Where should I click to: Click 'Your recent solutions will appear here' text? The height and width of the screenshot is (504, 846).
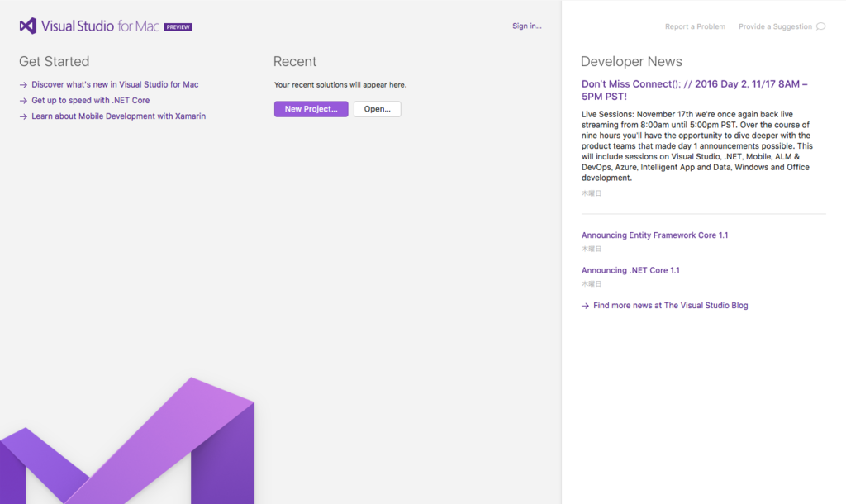[340, 85]
